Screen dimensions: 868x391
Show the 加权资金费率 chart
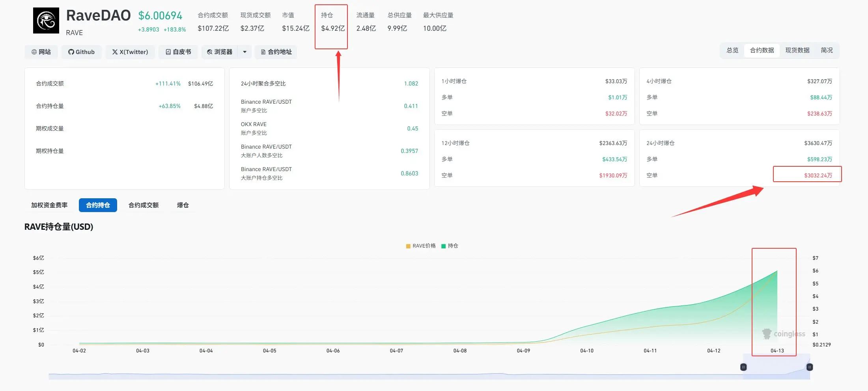(49, 205)
